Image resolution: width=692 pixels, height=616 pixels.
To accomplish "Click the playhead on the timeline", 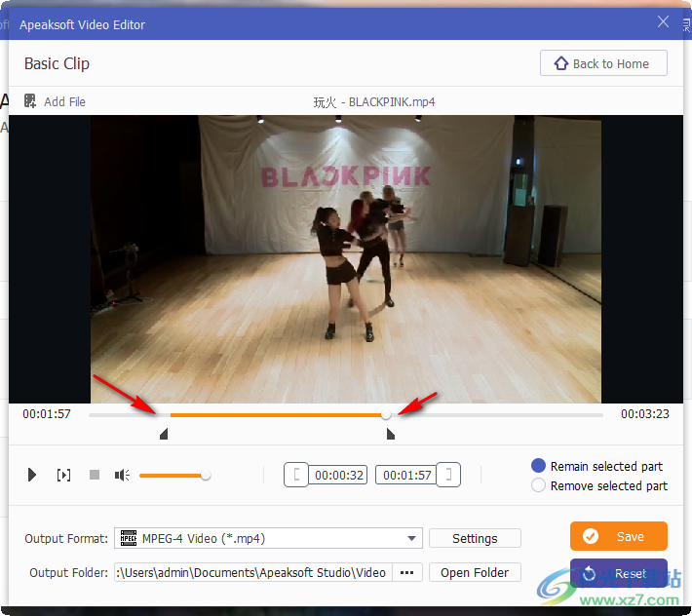I will pyautogui.click(x=386, y=414).
